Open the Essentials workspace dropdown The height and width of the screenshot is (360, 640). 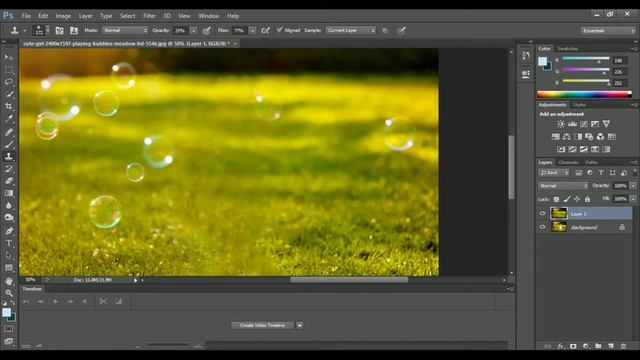click(608, 31)
